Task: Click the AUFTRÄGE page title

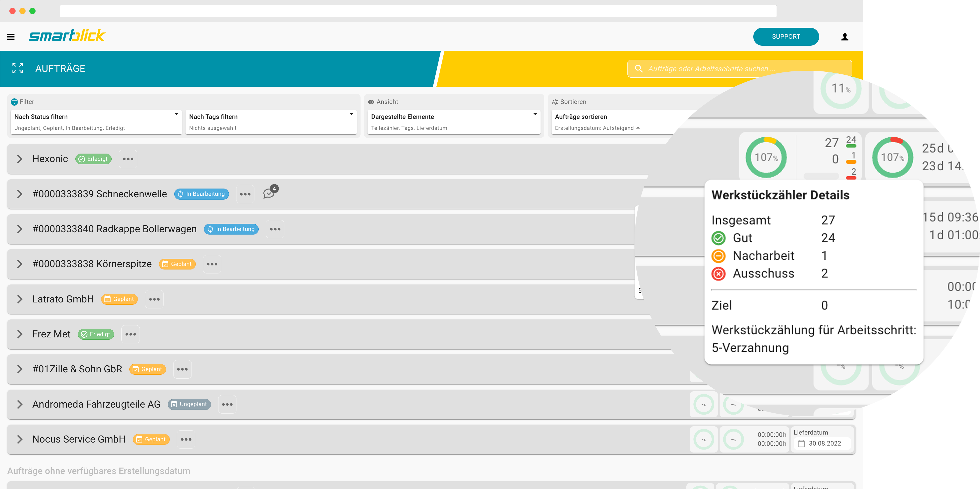Action: (x=60, y=68)
